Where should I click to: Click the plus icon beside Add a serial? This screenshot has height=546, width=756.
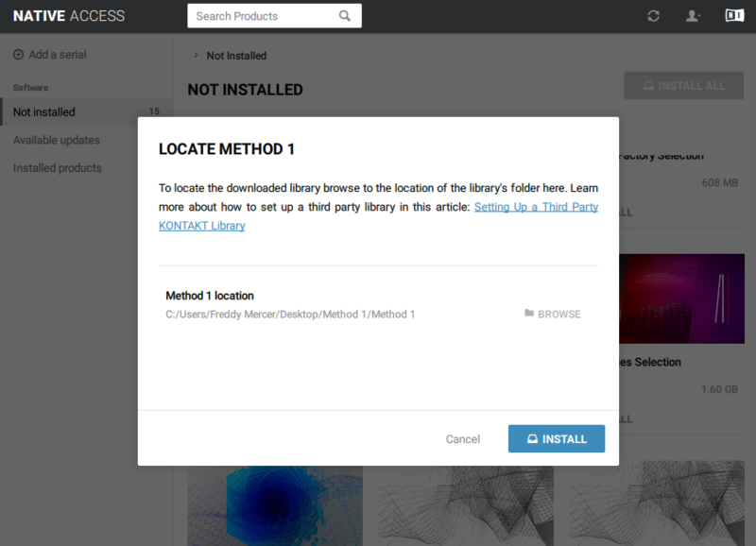[18, 55]
